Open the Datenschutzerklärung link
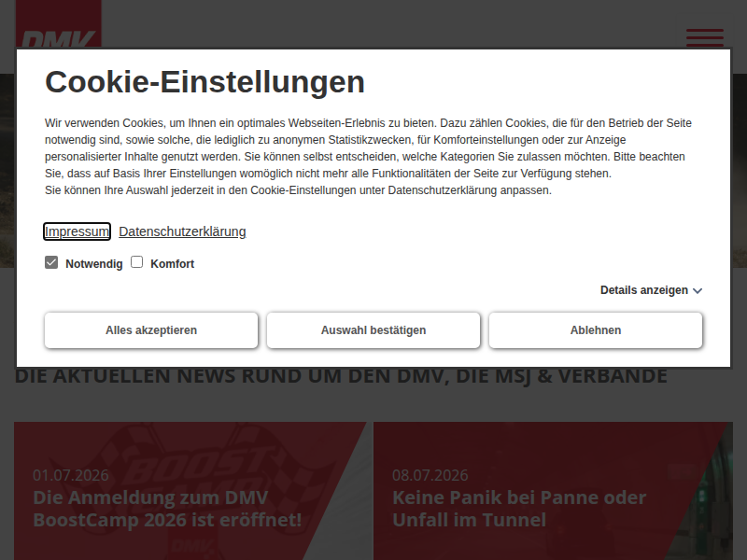Image resolution: width=747 pixels, height=560 pixels. 182,231
